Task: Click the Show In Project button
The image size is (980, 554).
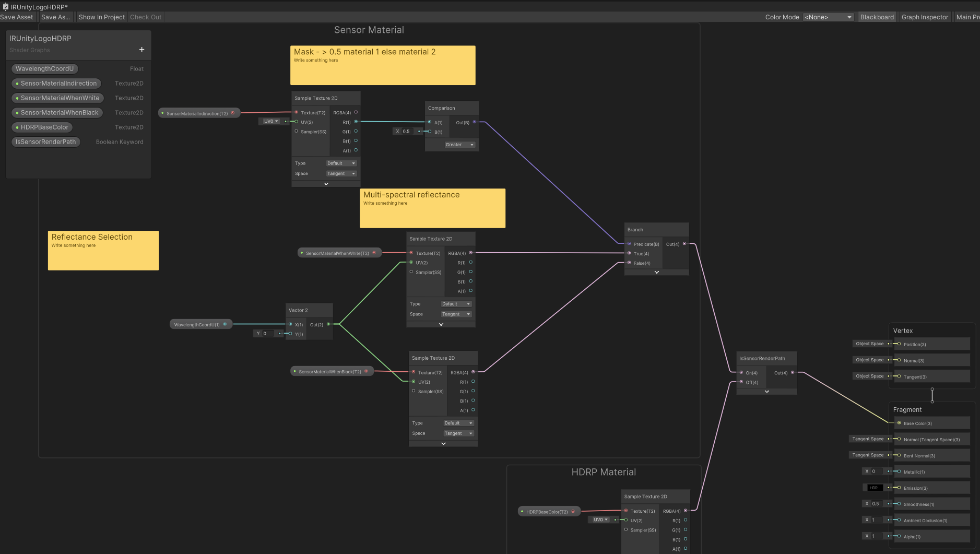Action: coord(102,17)
